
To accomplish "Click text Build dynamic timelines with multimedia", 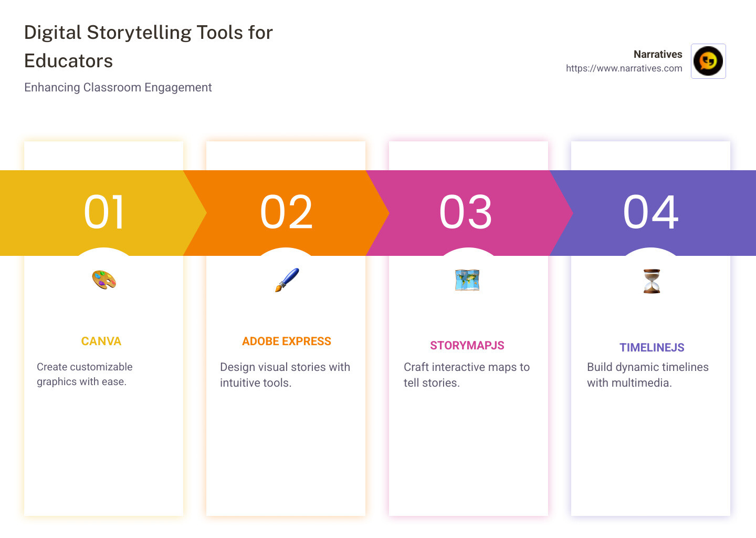I will point(648,375).
